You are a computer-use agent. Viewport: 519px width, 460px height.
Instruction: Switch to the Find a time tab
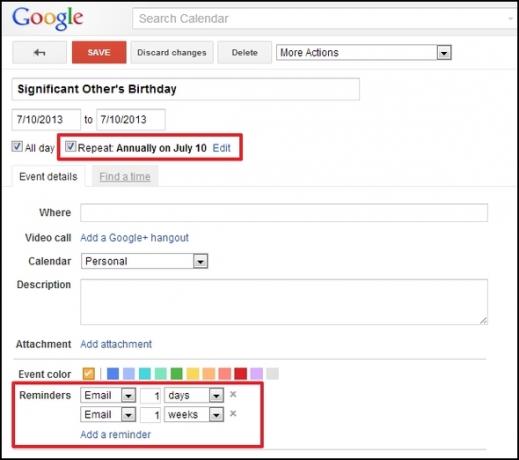coord(125,177)
